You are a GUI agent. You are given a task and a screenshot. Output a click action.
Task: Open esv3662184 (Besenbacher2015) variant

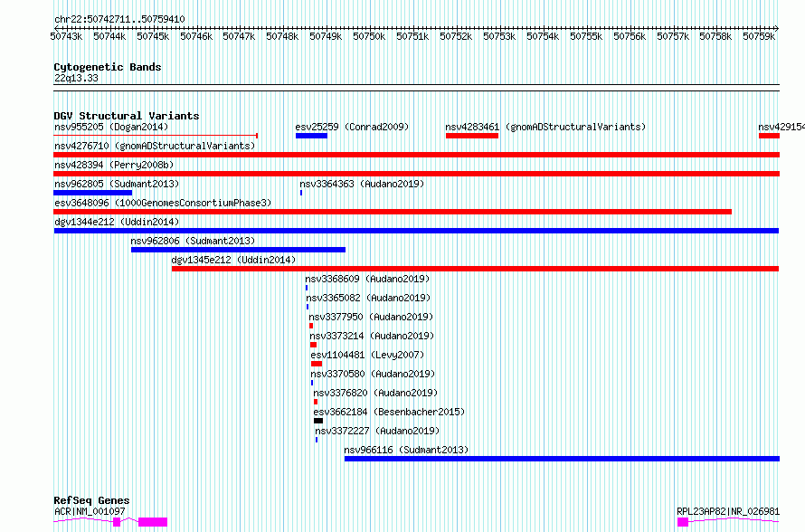pos(389,412)
